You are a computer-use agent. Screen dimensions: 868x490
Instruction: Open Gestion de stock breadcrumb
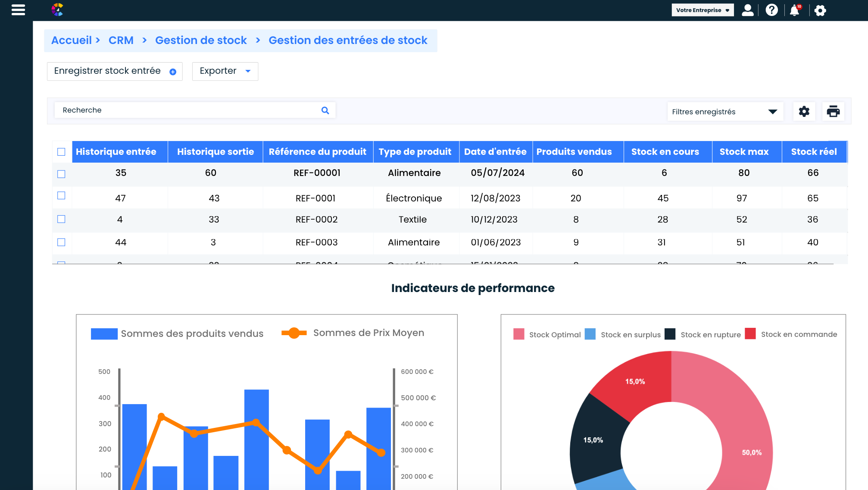click(x=201, y=41)
